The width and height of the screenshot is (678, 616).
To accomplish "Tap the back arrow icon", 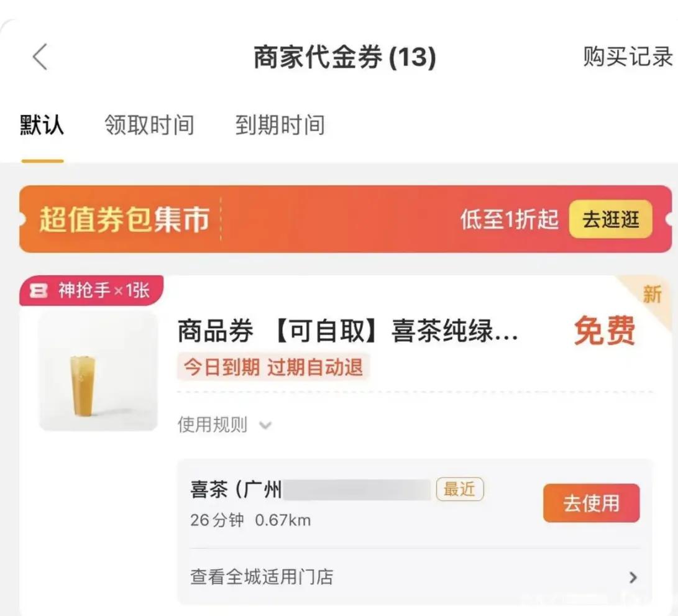I will coord(40,57).
